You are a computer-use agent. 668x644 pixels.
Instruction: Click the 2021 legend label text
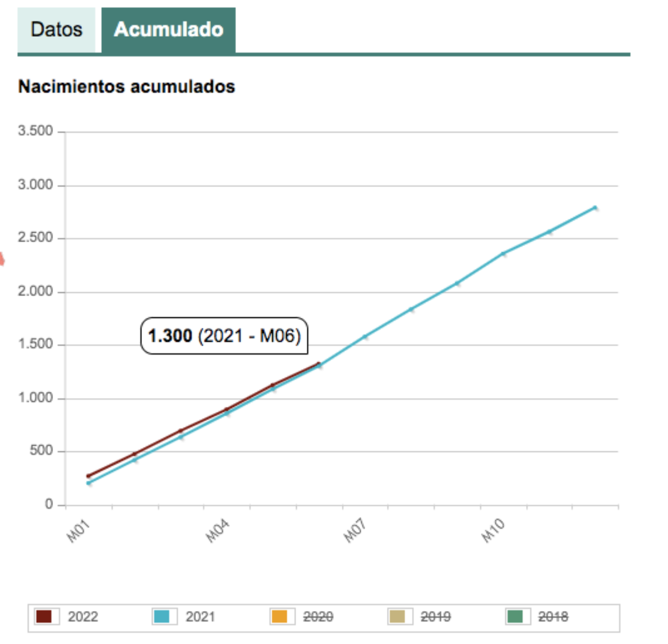202,616
